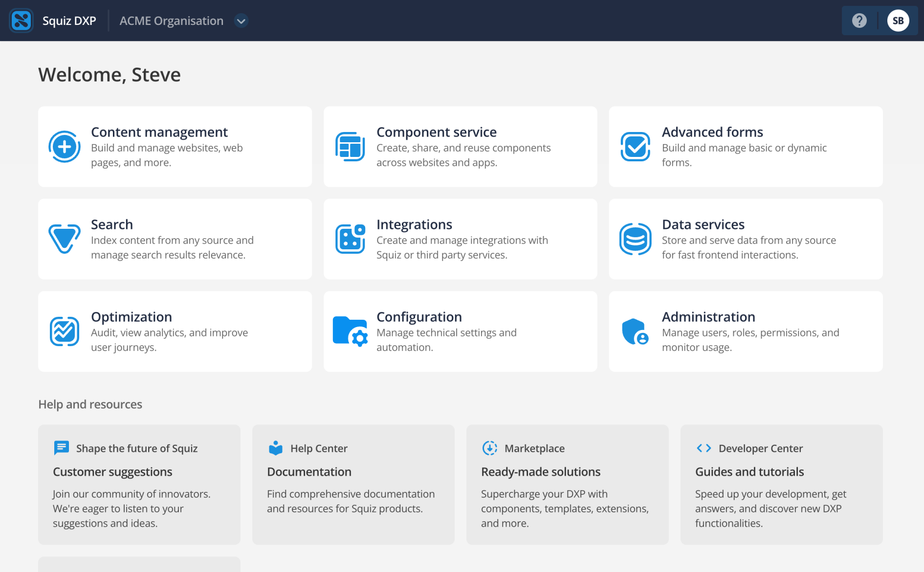Open the Integrations card title
924x572 pixels.
coord(414,224)
